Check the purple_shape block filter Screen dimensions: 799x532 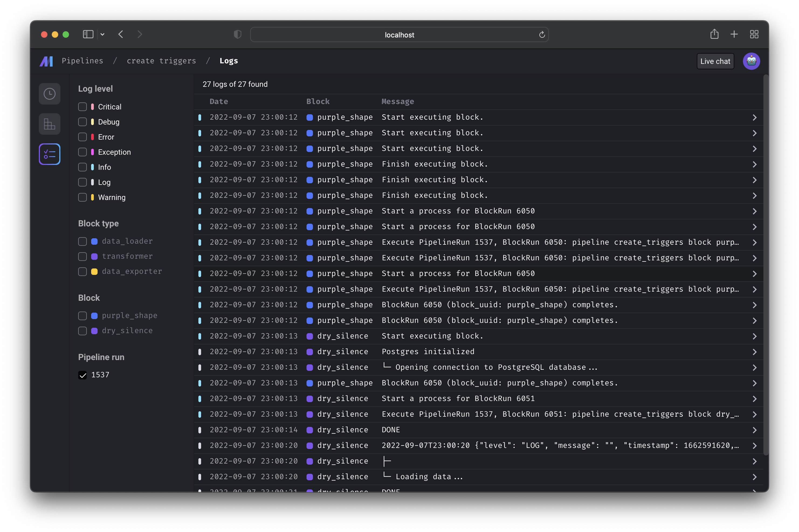click(82, 316)
